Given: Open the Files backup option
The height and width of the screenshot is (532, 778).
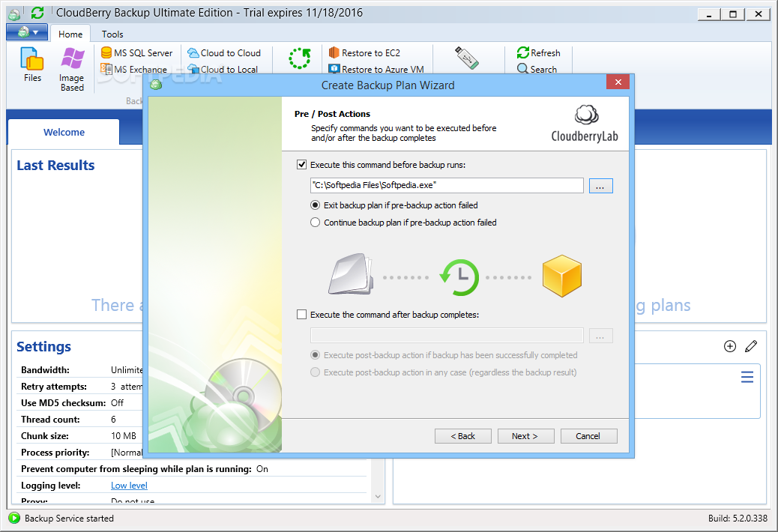Looking at the screenshot, I should pyautogui.click(x=32, y=64).
